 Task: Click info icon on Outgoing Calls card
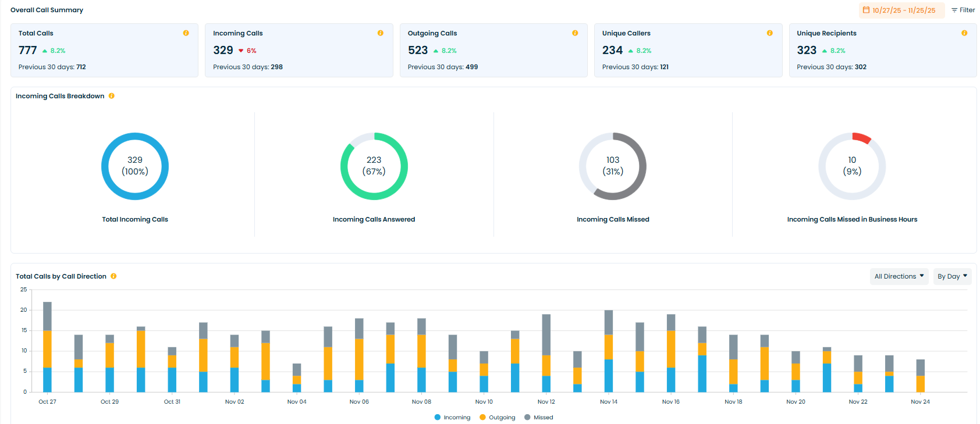(x=575, y=33)
